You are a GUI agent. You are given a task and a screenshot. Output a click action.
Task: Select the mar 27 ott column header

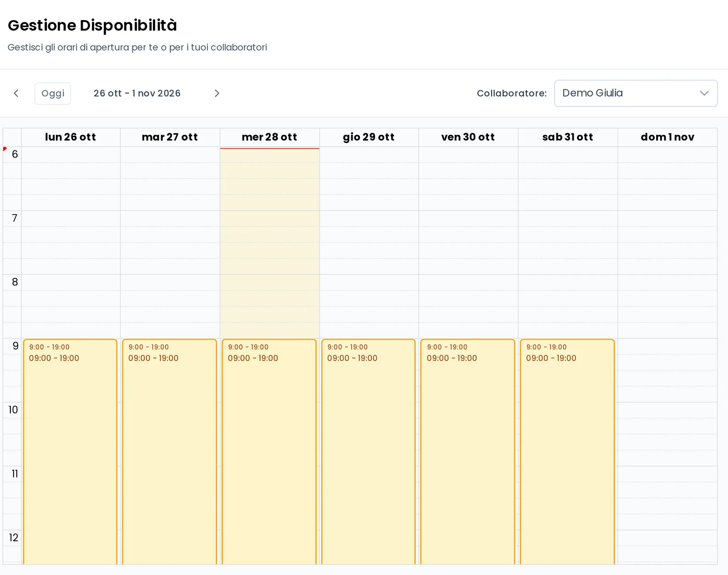pyautogui.click(x=170, y=137)
